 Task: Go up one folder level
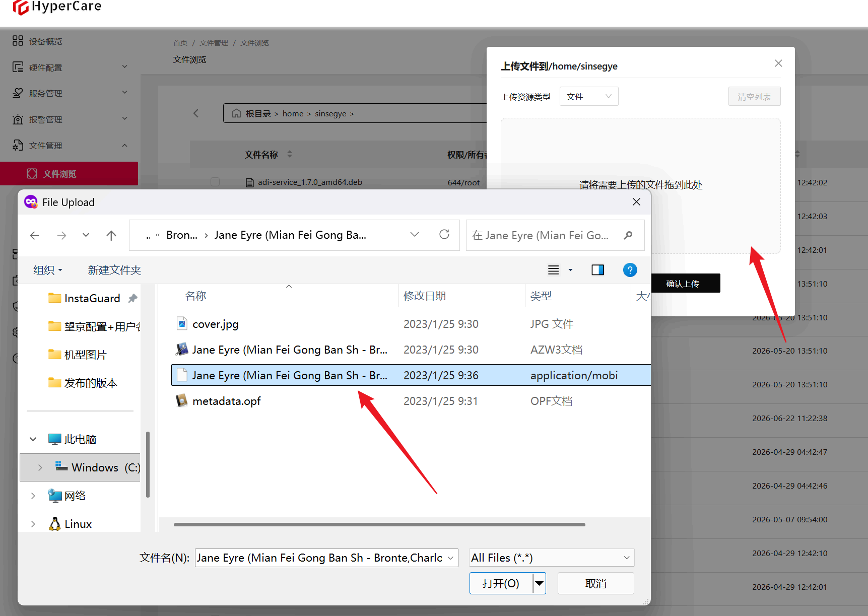(111, 235)
